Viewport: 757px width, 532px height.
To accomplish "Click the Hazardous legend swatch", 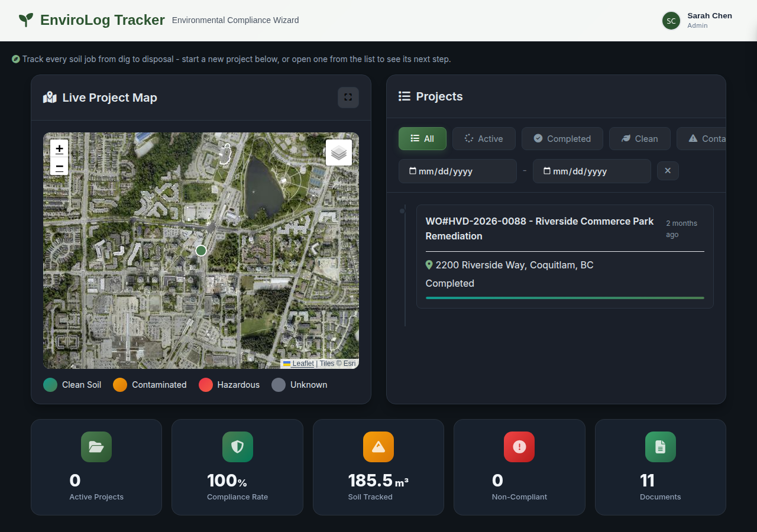I will click(x=206, y=385).
